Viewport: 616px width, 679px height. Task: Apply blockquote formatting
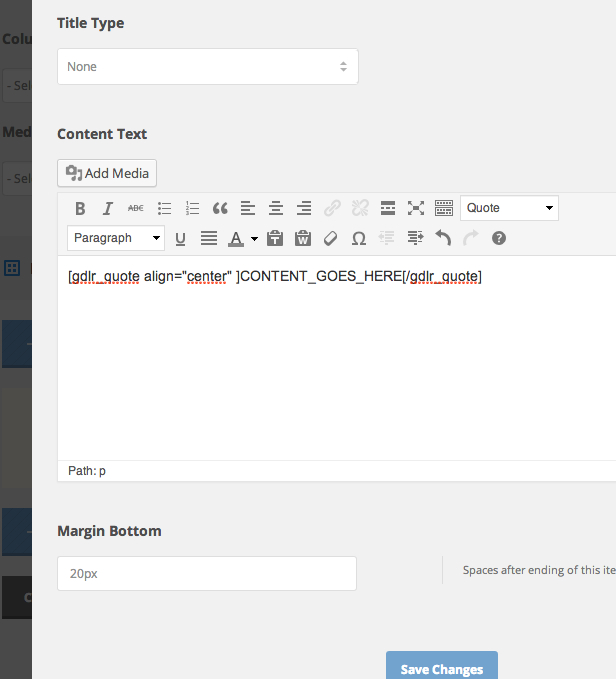coord(221,208)
